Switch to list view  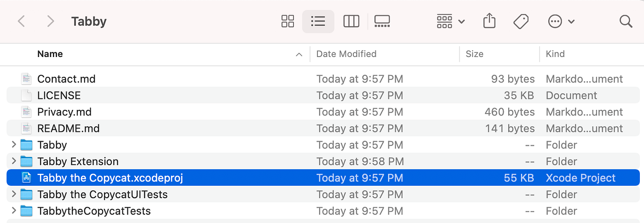tap(318, 21)
